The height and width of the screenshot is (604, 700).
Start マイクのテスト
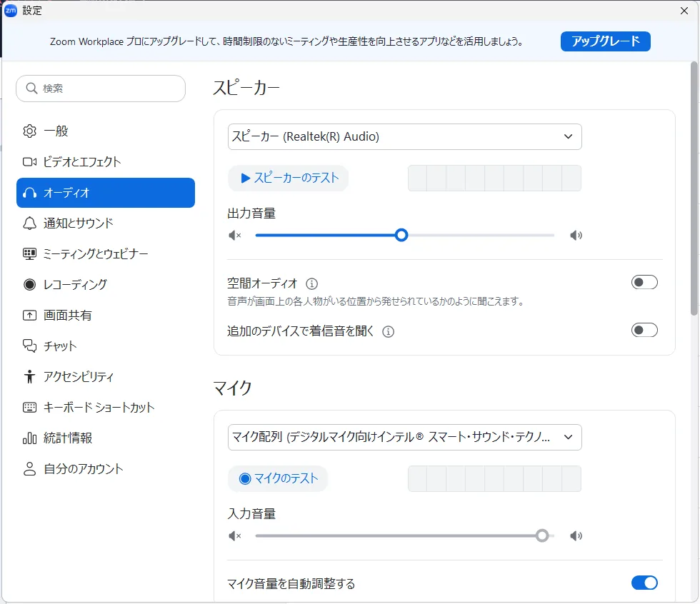(278, 478)
